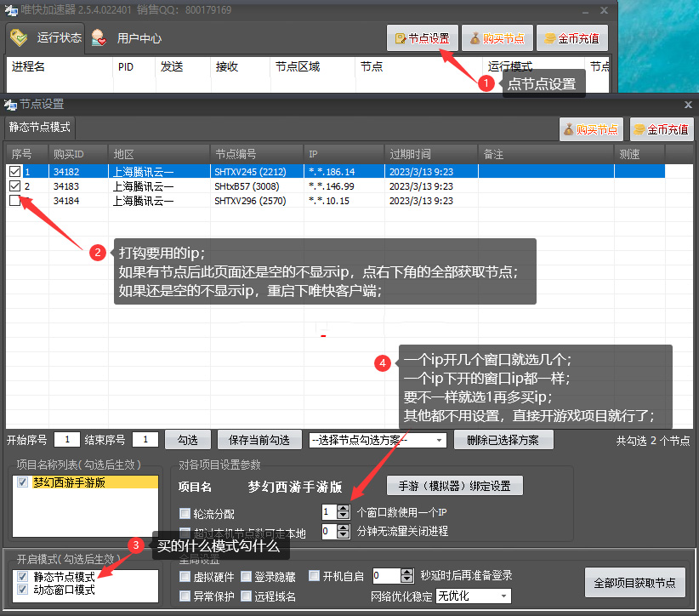Click the app logo icon in main title bar

(11, 10)
